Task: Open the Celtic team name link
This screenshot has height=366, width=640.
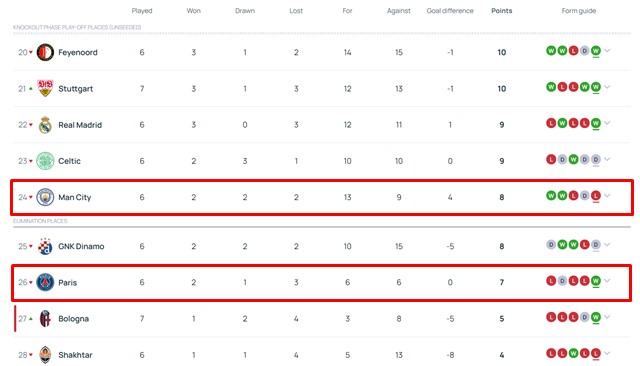Action: [69, 161]
